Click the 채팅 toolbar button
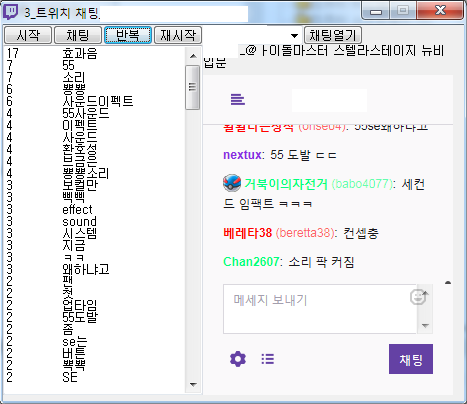This screenshot has width=467, height=404. point(78,35)
